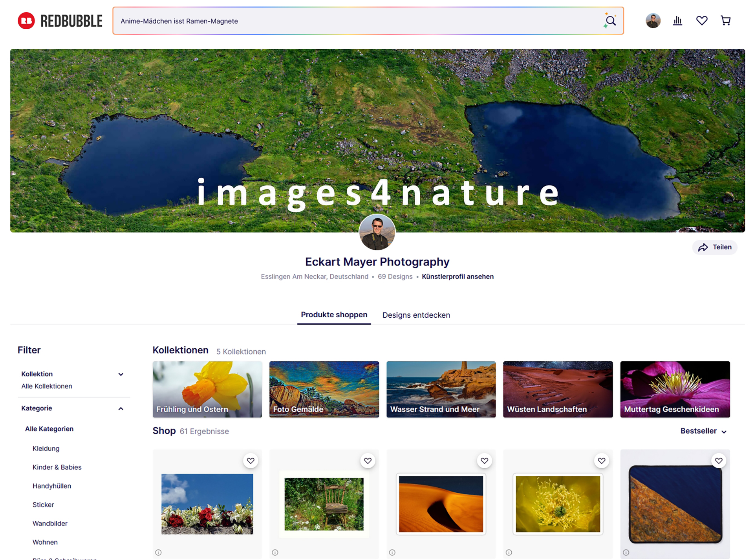Filter by Kleidung category
Image resolution: width=754 pixels, height=560 pixels.
[46, 448]
